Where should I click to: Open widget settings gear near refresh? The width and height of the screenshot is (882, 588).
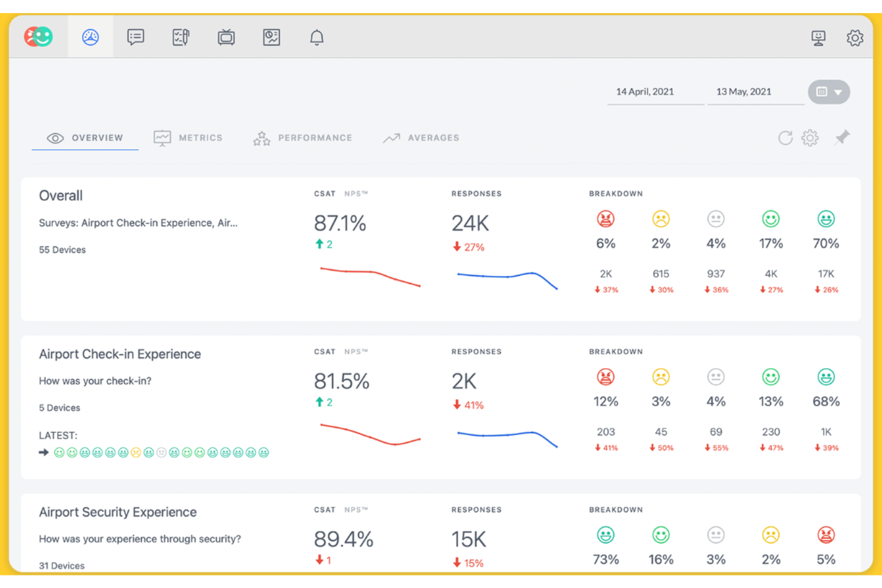tap(810, 138)
